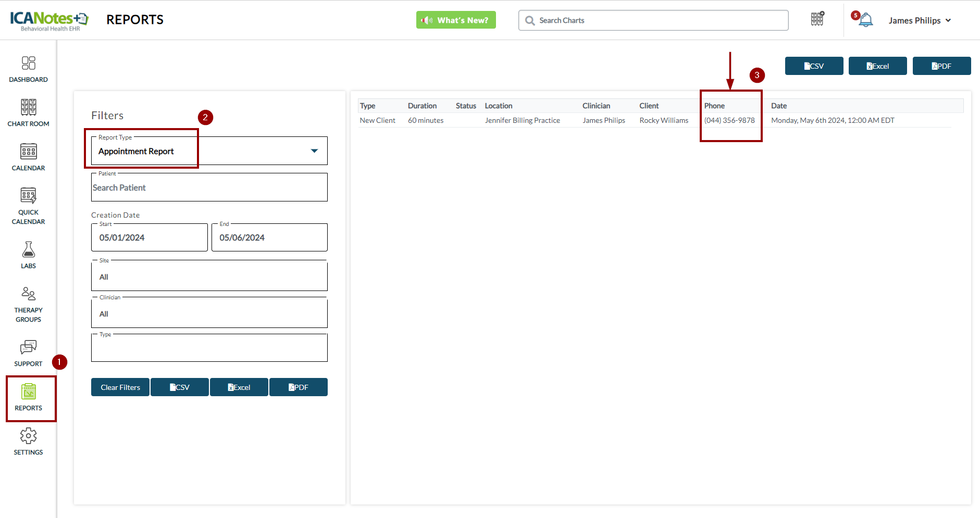
Task: Click the Search Patient field
Action: 209,187
